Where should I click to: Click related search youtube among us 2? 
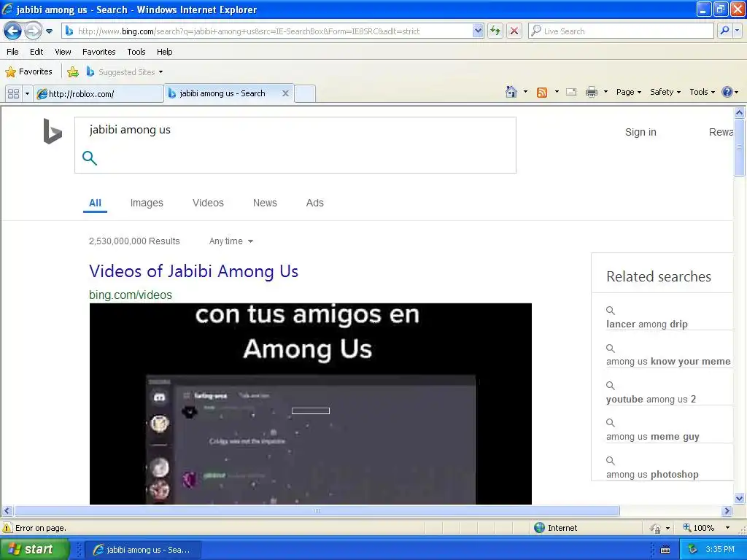point(651,399)
